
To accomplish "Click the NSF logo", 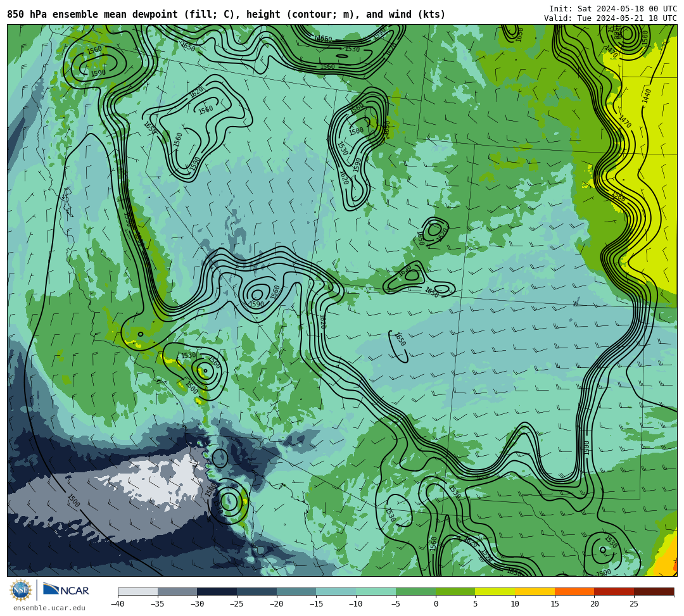I will pyautogui.click(x=21, y=590).
